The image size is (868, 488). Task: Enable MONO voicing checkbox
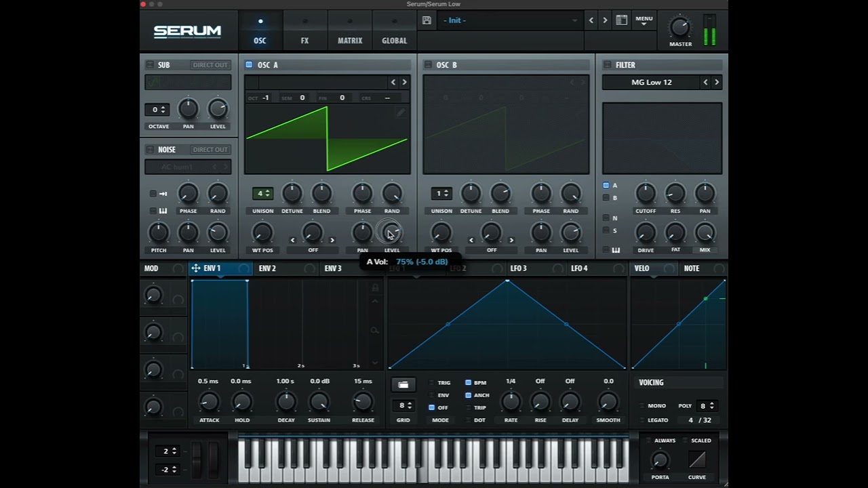pos(642,406)
